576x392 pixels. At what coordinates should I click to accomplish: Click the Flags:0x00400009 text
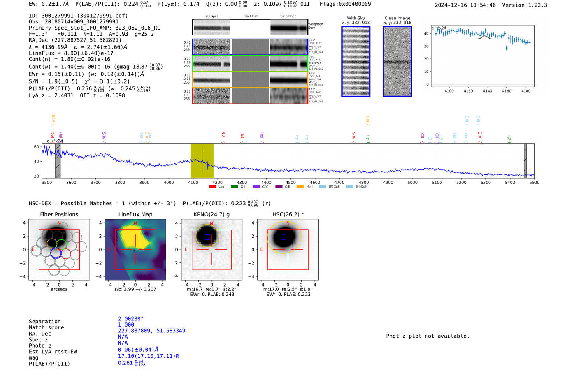point(345,4)
